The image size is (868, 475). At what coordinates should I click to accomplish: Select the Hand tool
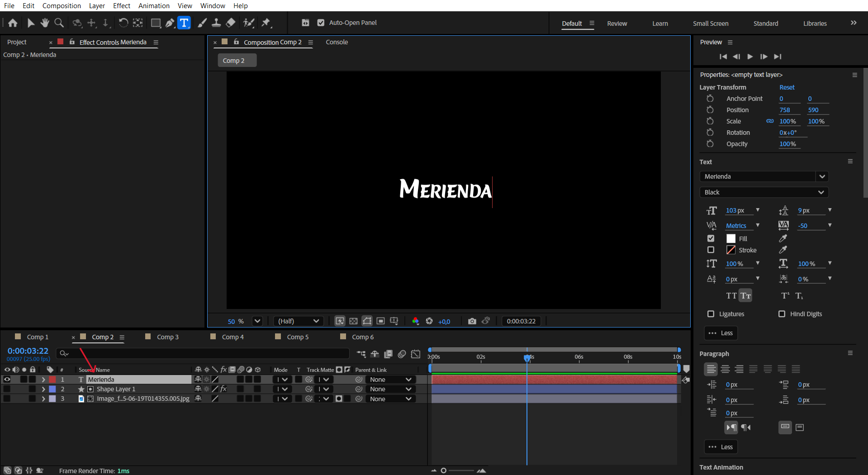point(45,23)
